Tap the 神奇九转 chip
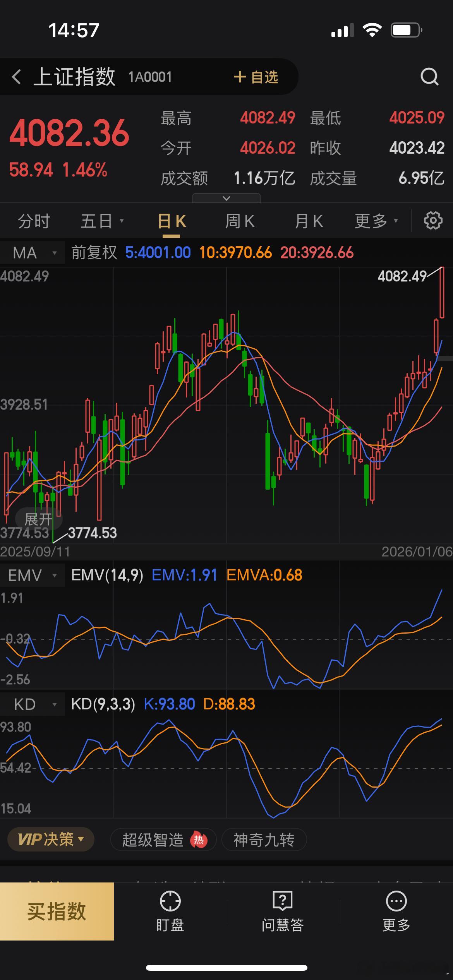This screenshot has width=453, height=980. [x=264, y=840]
